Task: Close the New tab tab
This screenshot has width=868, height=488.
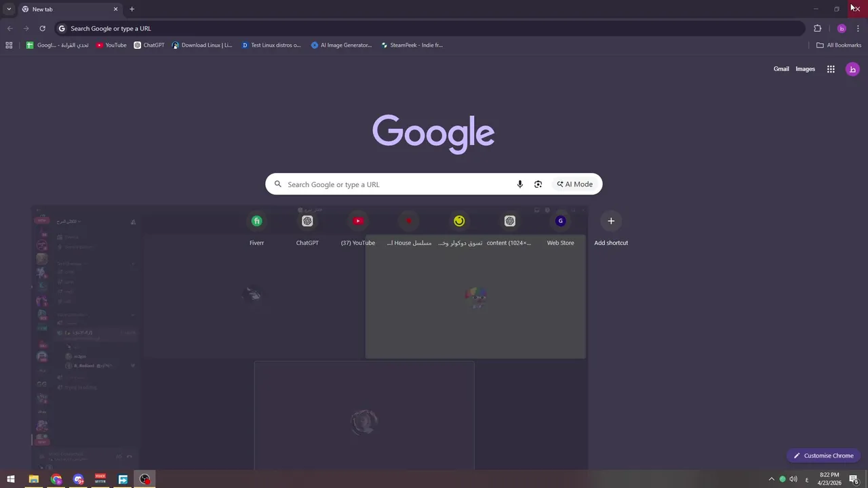Action: coord(115,9)
